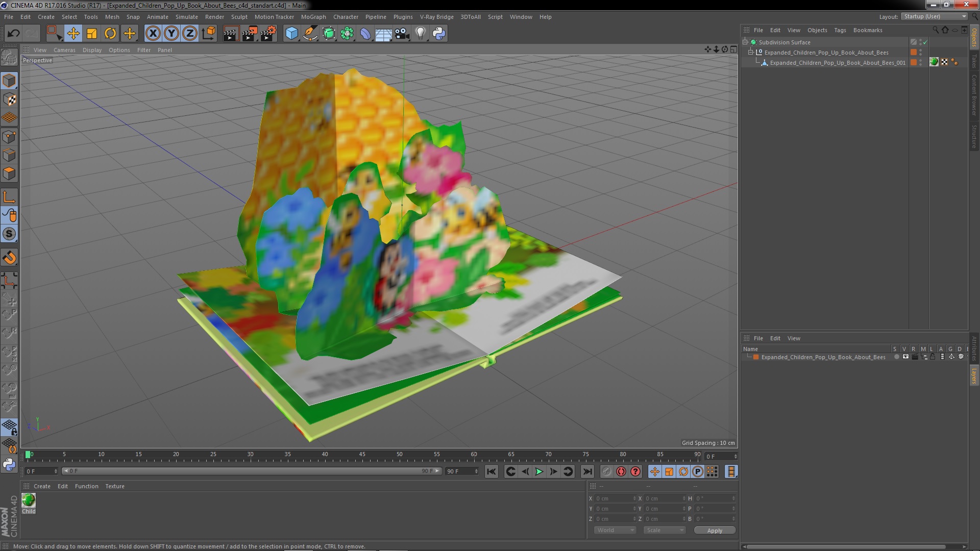Click the Render to Picture Viewer icon
This screenshot has height=551, width=980.
[250, 34]
